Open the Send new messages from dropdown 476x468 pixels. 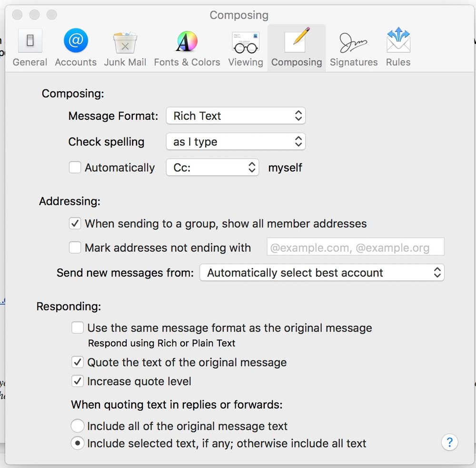pyautogui.click(x=322, y=273)
